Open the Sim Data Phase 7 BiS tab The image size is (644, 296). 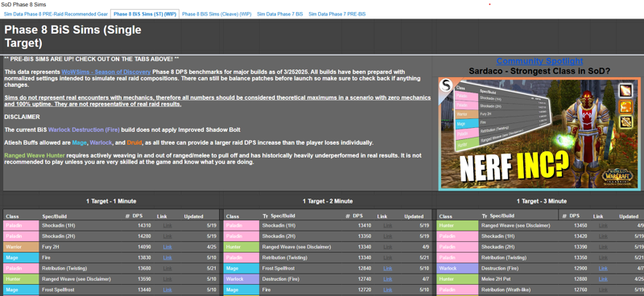click(x=279, y=14)
